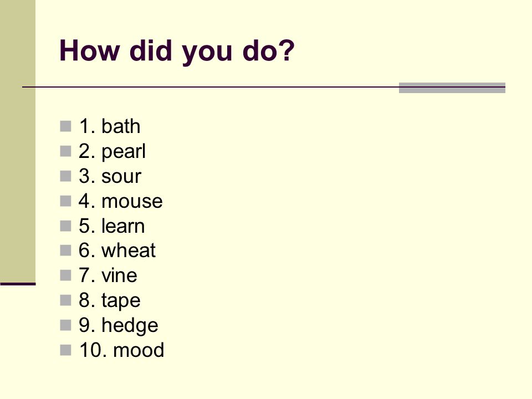532x399 pixels.
Task: Click the word 'mouse' in item 4
Action: coord(132,201)
